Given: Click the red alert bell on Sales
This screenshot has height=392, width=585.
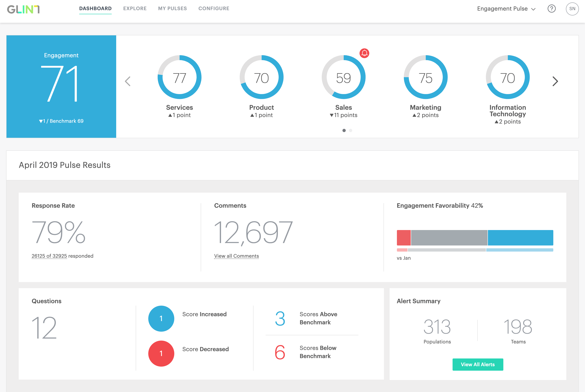Looking at the screenshot, I should point(364,53).
